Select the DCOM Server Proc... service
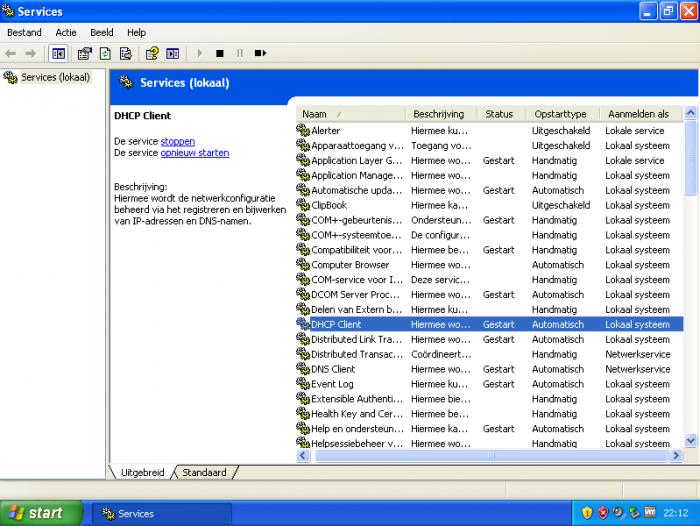Viewport: 700px width, 526px height. (x=490, y=294)
